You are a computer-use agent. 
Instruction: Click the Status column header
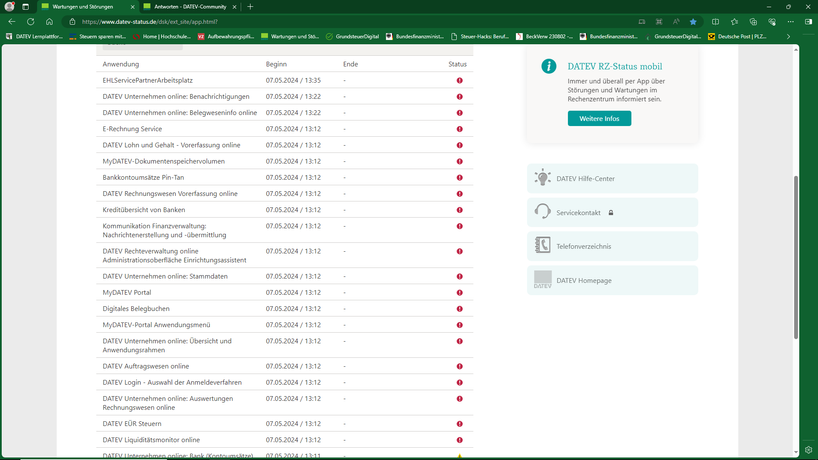(x=457, y=64)
